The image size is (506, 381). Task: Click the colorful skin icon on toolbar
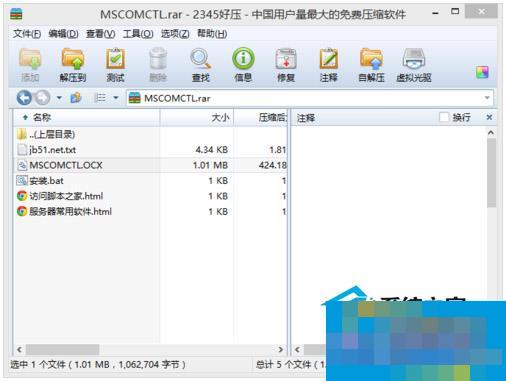482,72
